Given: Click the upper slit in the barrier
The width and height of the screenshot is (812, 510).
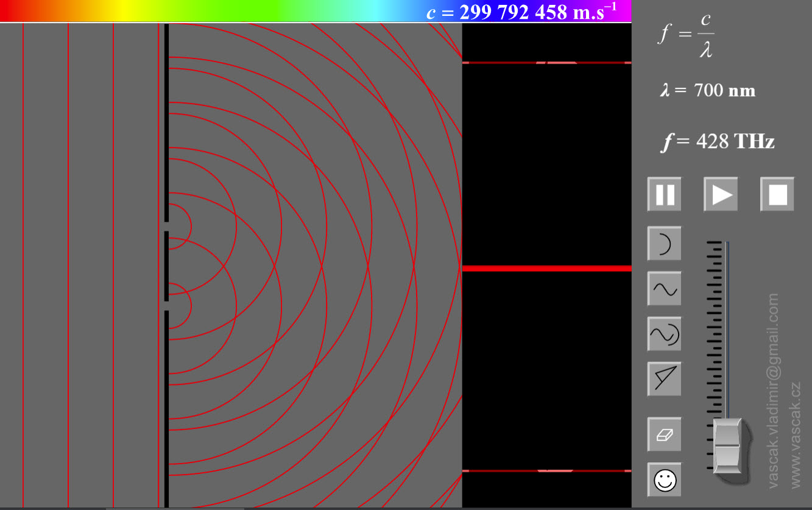Looking at the screenshot, I should (166, 227).
